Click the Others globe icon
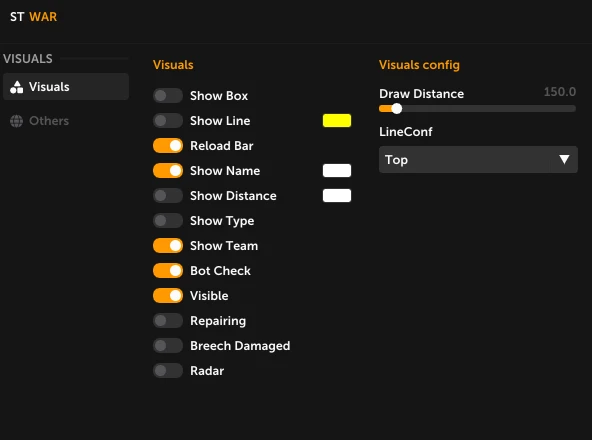The image size is (592, 440). [x=17, y=121]
